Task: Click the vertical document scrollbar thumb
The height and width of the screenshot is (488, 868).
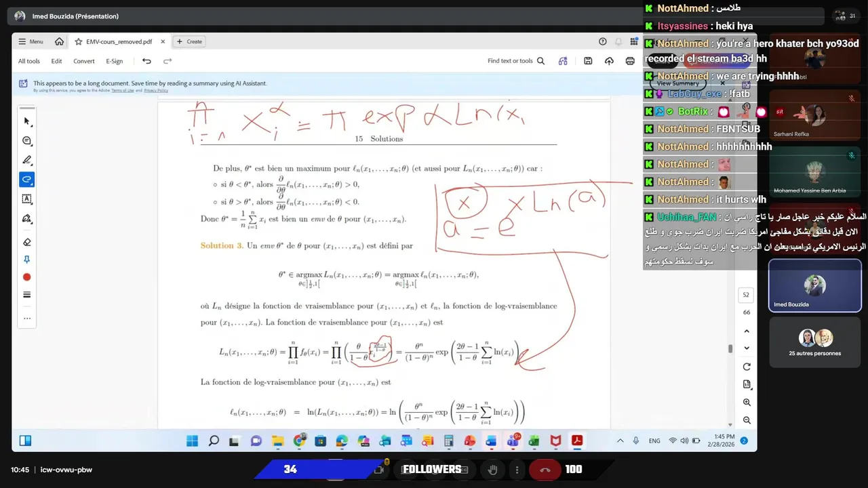Action: [x=730, y=348]
